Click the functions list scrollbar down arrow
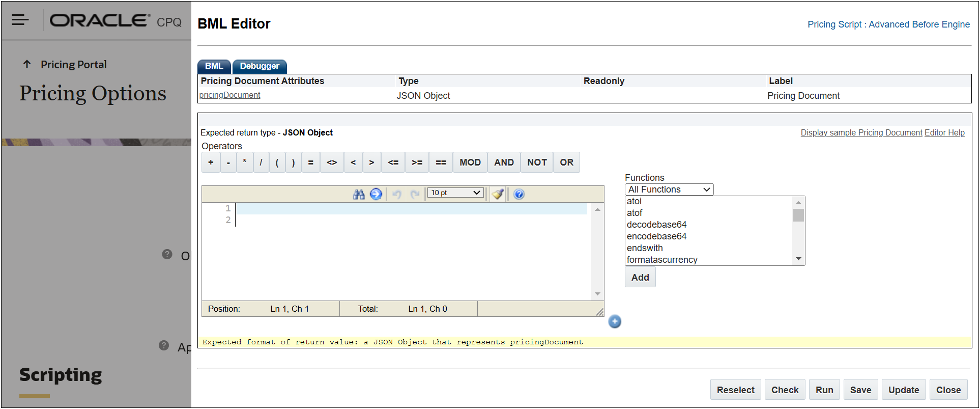This screenshot has height=409, width=980. point(798,259)
